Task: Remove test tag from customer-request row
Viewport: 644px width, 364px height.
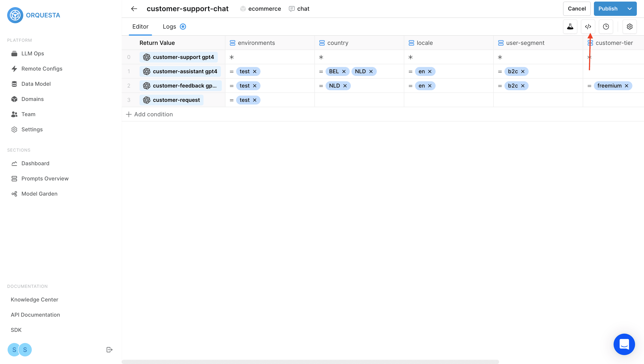Action: point(254,100)
